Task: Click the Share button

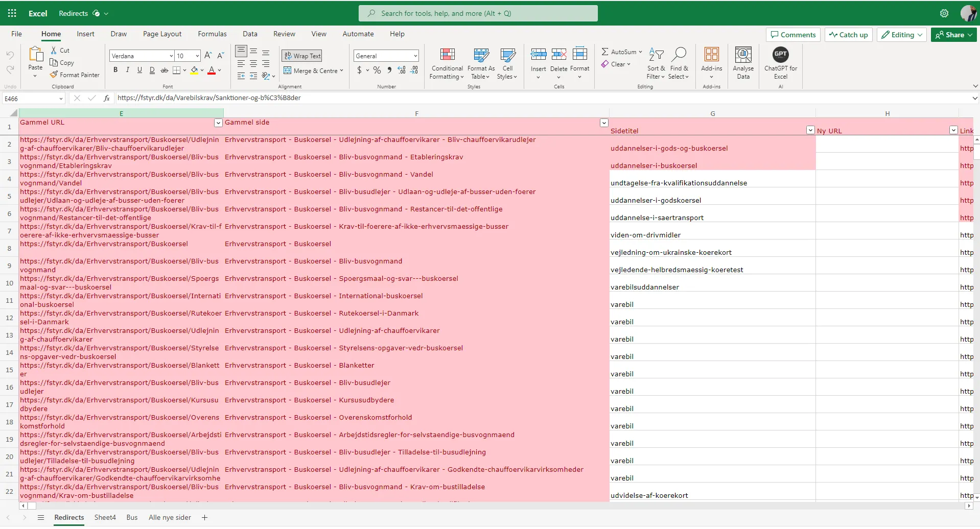Action: point(953,35)
